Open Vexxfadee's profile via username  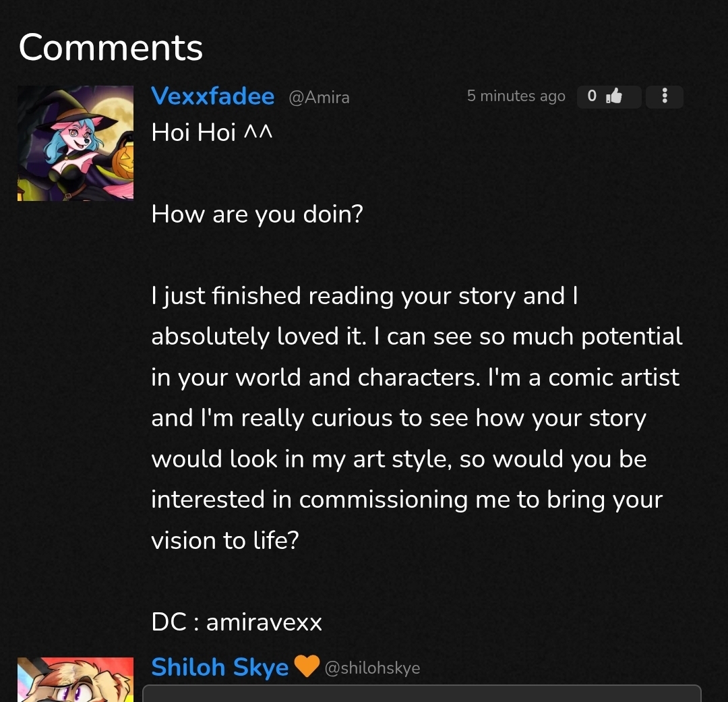click(x=212, y=96)
